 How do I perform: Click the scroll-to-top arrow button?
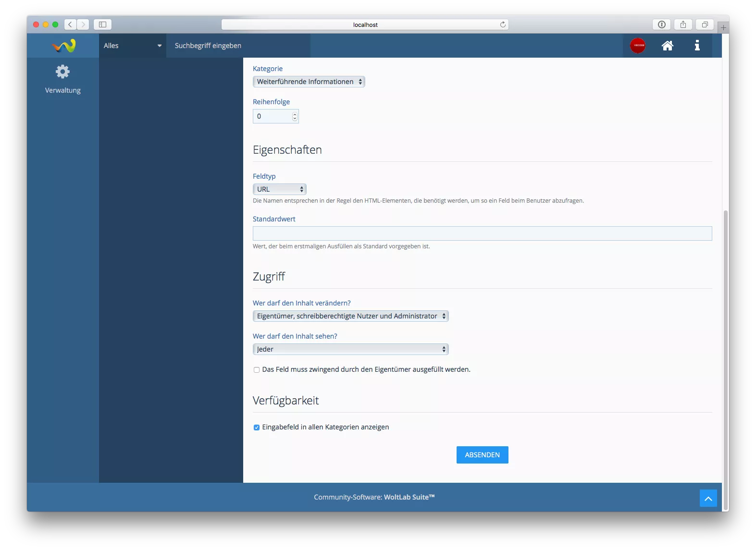708,498
